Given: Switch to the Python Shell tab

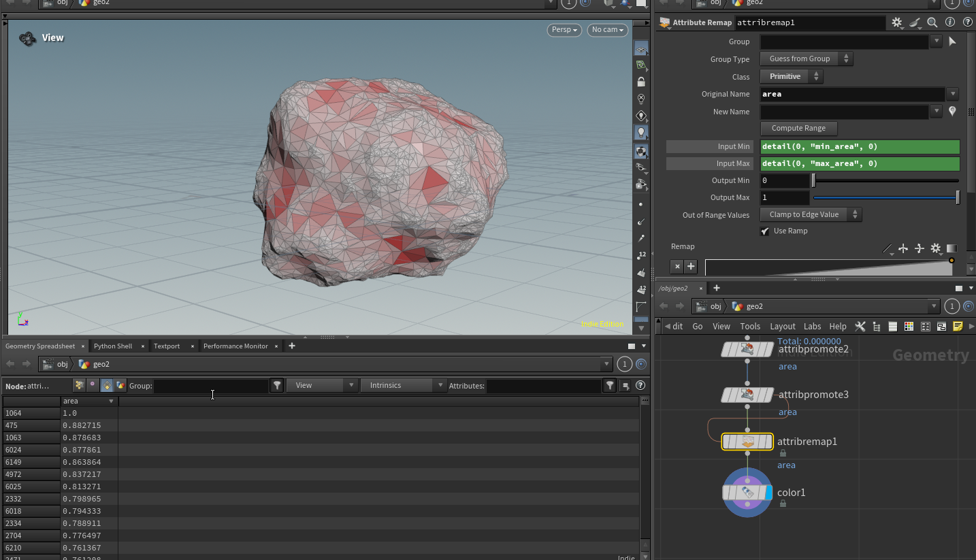Looking at the screenshot, I should pos(113,346).
